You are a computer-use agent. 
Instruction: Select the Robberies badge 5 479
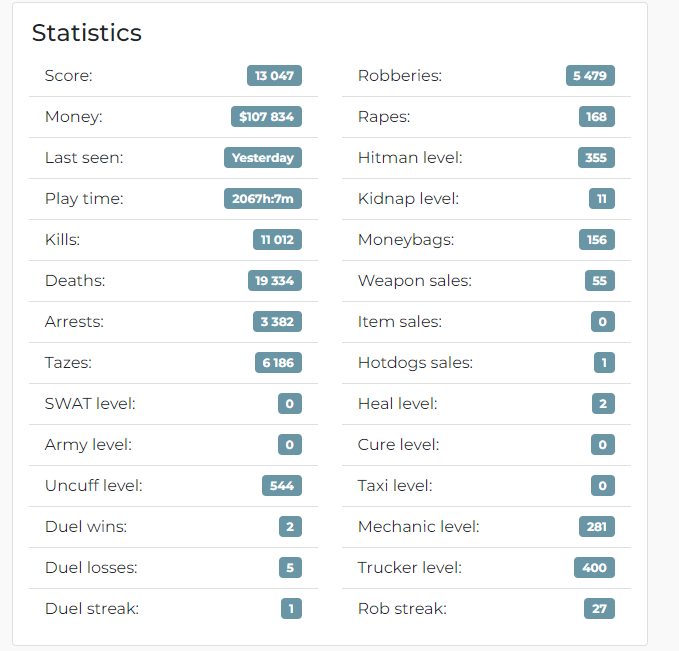click(590, 75)
